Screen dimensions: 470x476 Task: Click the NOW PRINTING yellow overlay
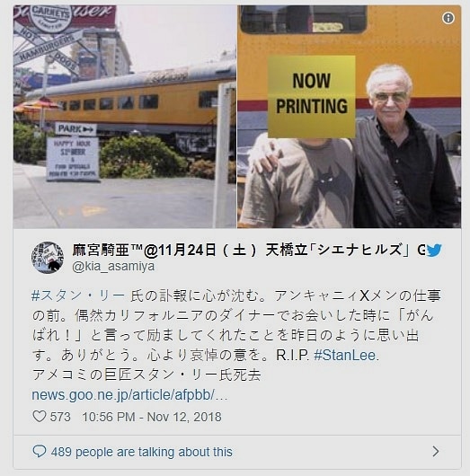[x=312, y=97]
